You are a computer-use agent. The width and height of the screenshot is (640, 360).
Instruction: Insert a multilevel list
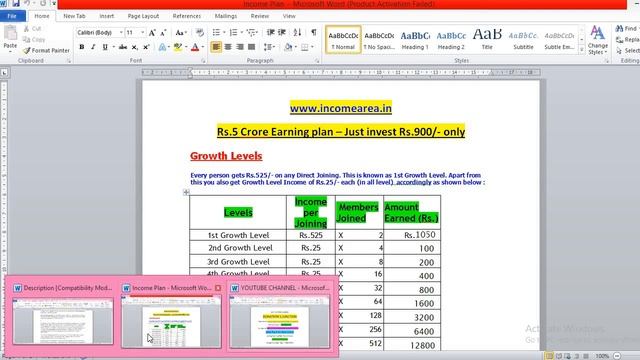251,33
